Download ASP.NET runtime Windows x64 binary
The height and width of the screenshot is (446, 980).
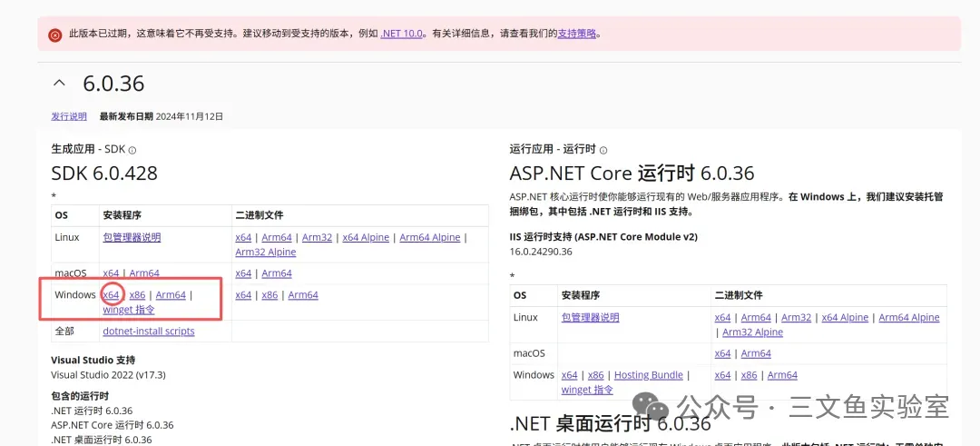[x=722, y=374]
